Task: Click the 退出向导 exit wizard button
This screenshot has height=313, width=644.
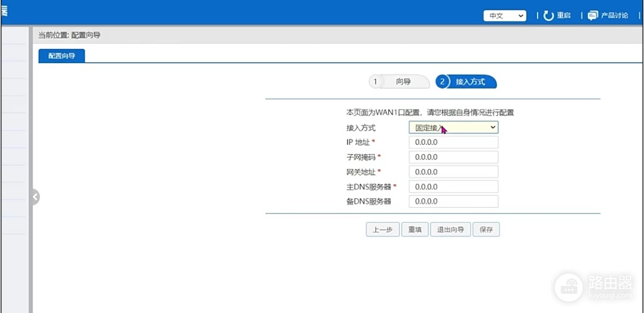Action: (x=451, y=229)
